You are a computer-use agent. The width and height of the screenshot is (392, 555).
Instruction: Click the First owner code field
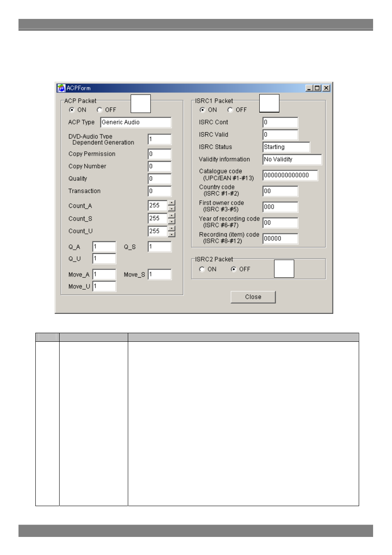coord(280,207)
